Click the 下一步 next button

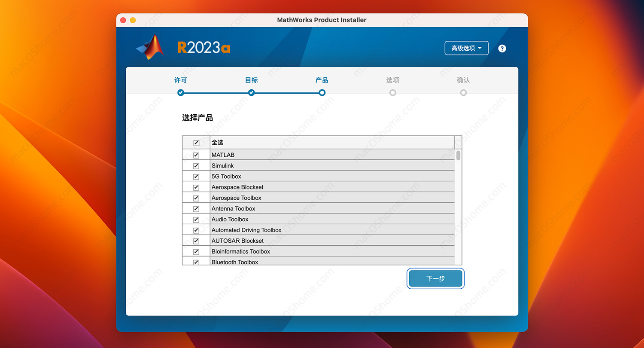pos(435,278)
